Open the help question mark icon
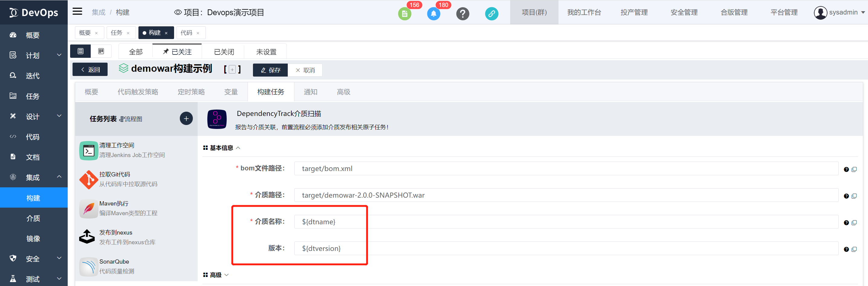The image size is (868, 286). pyautogui.click(x=463, y=14)
